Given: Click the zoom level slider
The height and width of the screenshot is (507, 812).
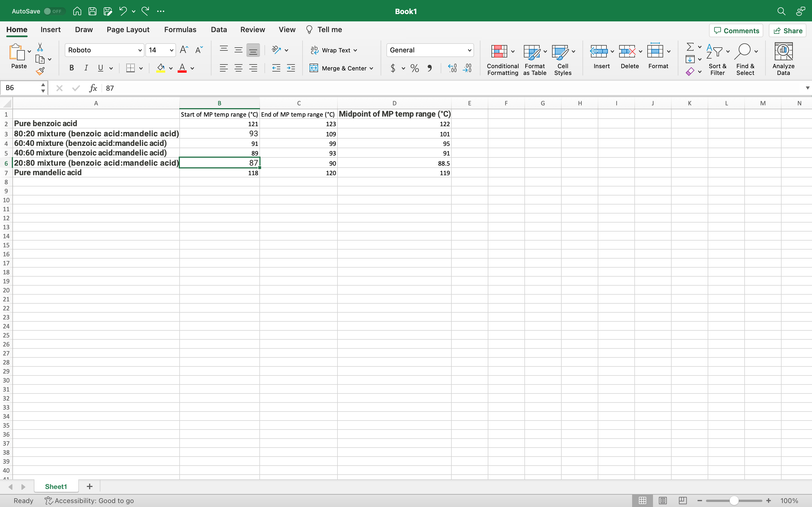Looking at the screenshot, I should click(x=734, y=500).
